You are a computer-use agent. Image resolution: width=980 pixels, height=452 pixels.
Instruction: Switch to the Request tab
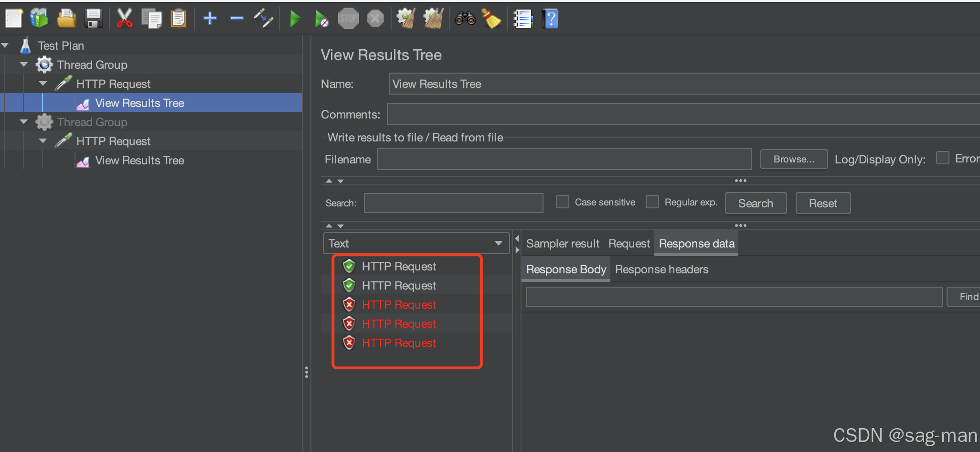click(x=629, y=244)
